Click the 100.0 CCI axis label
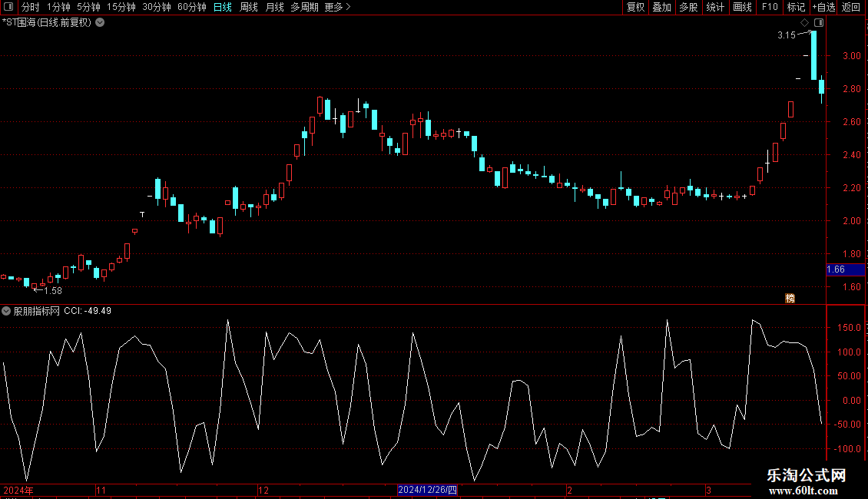The image size is (868, 499). (849, 352)
